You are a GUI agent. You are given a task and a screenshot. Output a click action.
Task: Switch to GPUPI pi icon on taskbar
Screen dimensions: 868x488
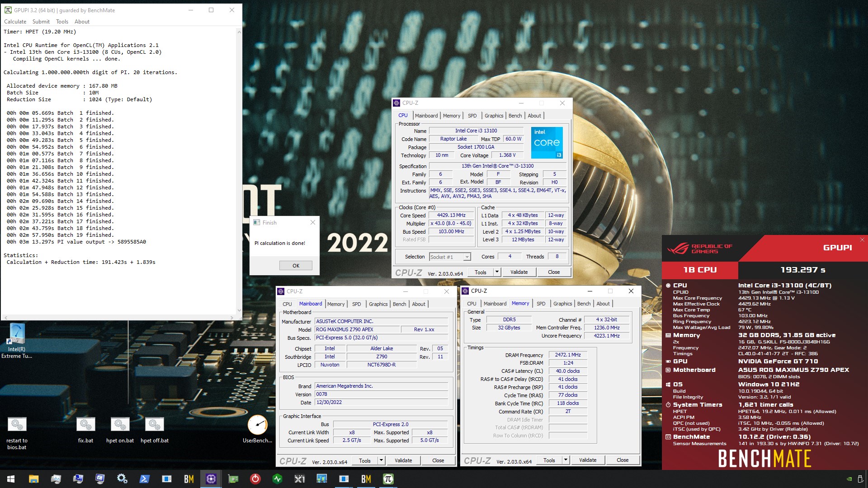[x=388, y=479]
